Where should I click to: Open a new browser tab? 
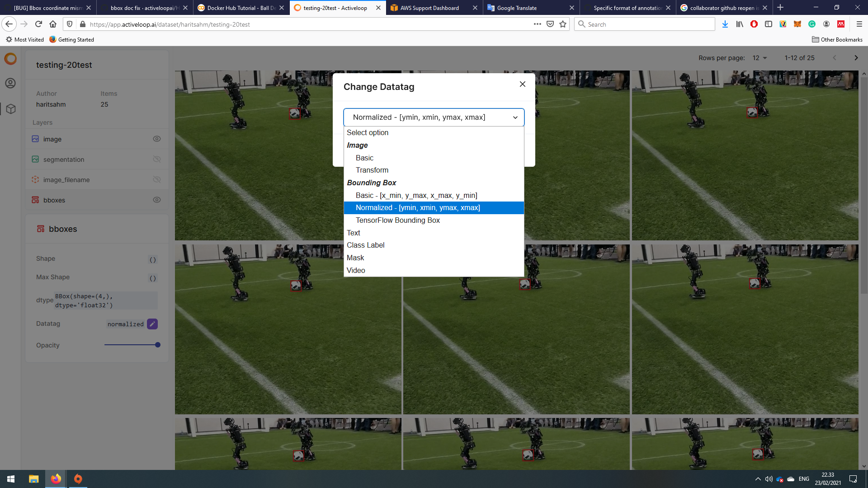[x=780, y=8]
